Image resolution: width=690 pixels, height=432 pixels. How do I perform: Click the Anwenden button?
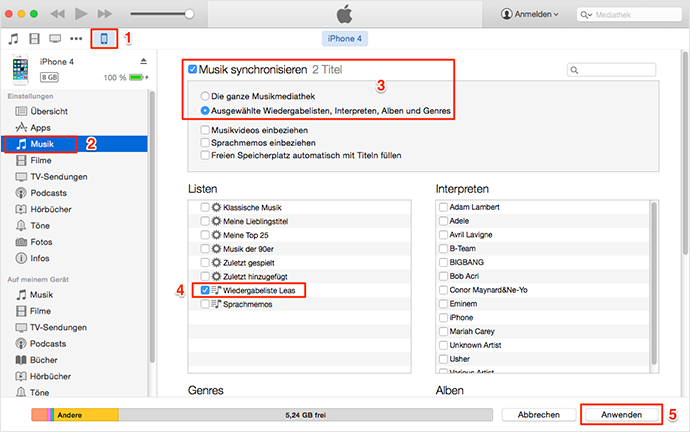pyautogui.click(x=620, y=413)
